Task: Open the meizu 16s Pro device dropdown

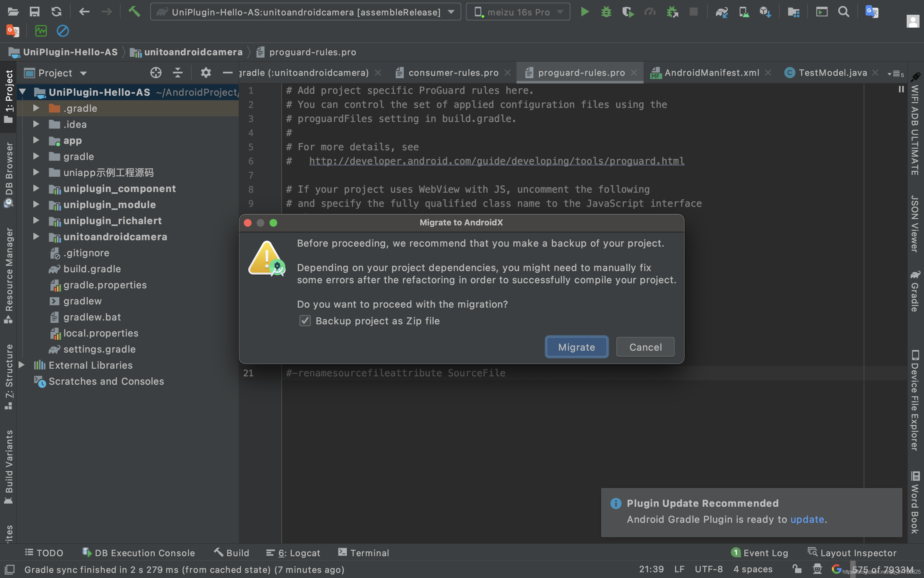Action: 518,12
